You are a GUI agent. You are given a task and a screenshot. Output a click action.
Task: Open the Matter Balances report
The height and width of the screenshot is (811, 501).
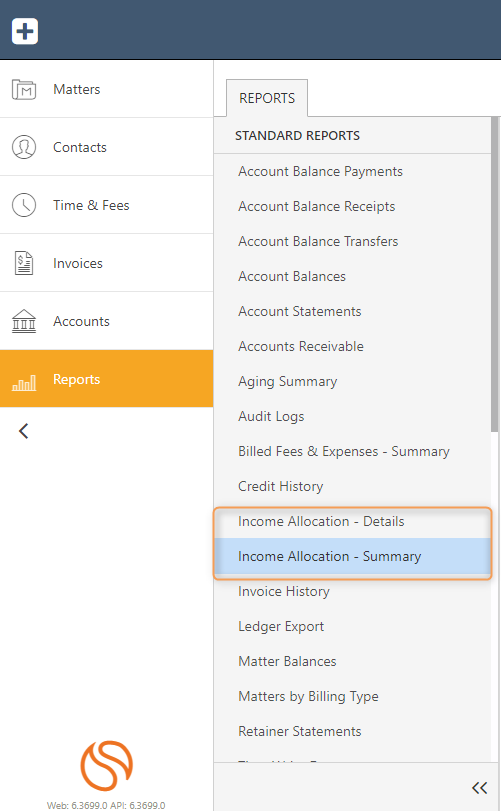(352, 662)
